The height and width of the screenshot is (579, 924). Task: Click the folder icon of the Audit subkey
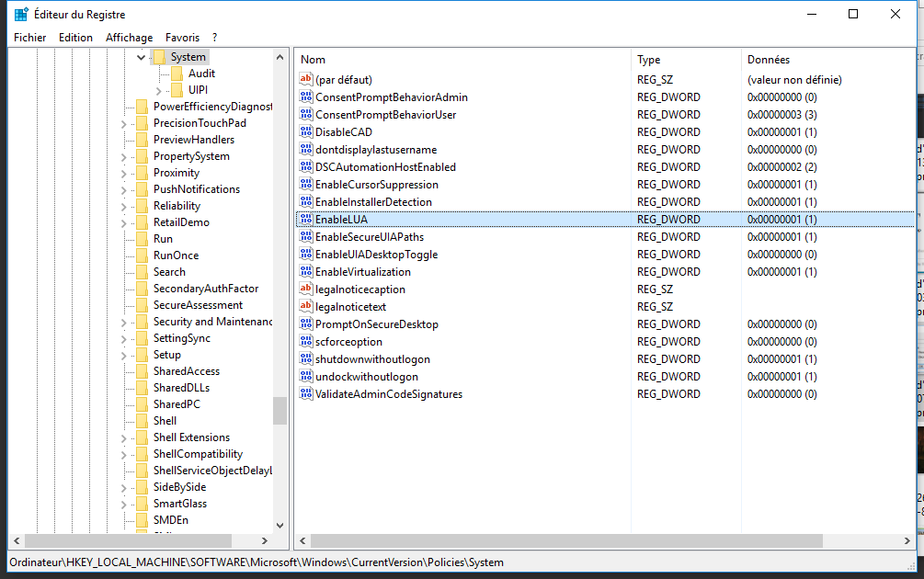pos(177,74)
